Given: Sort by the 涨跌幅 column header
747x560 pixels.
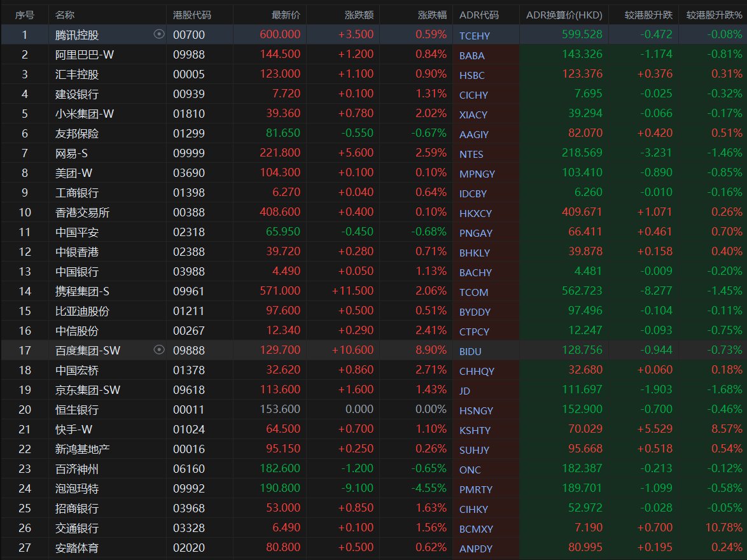Looking at the screenshot, I should pyautogui.click(x=432, y=15).
